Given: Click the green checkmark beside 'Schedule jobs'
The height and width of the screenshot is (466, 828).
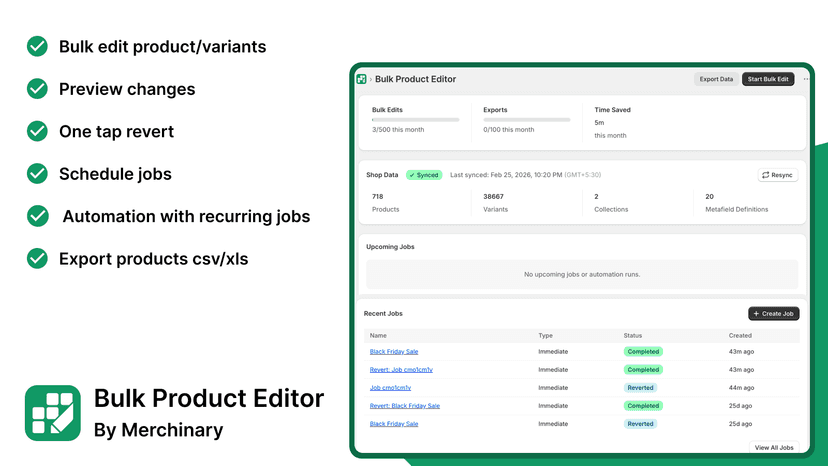Looking at the screenshot, I should point(37,173).
